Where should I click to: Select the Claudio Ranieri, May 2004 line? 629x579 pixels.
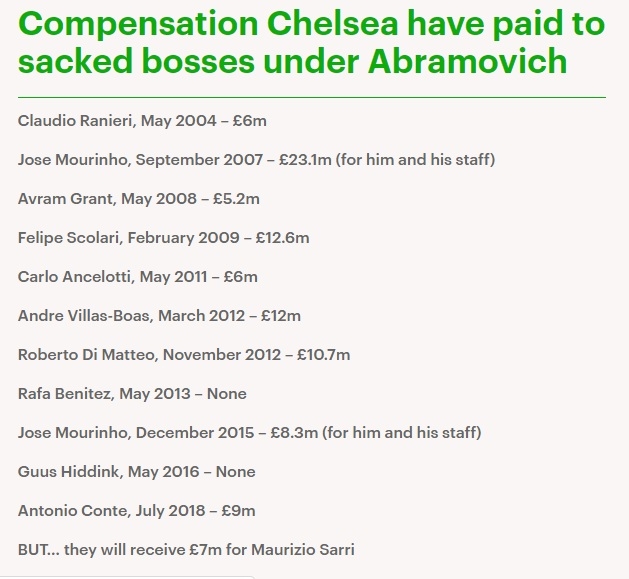142,121
